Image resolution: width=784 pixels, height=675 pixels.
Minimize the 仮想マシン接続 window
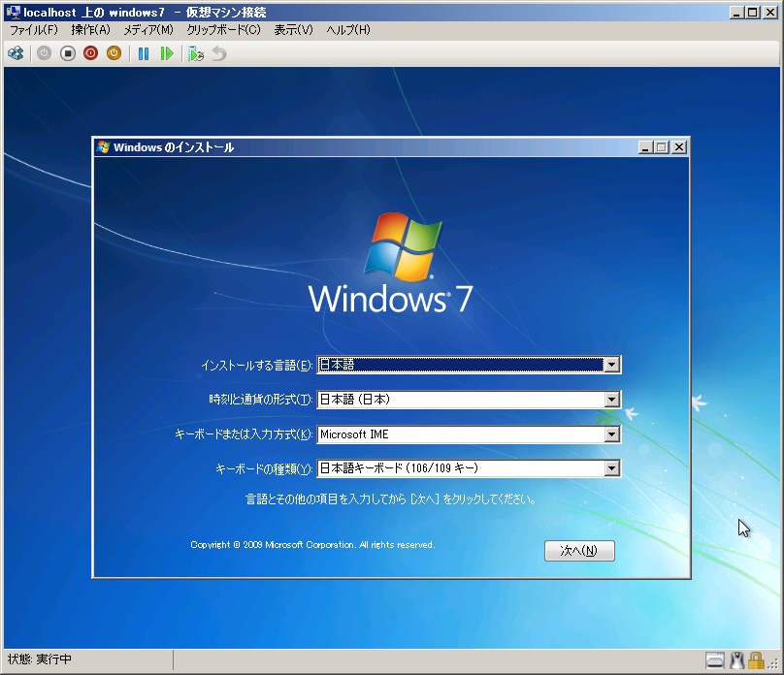(736, 13)
